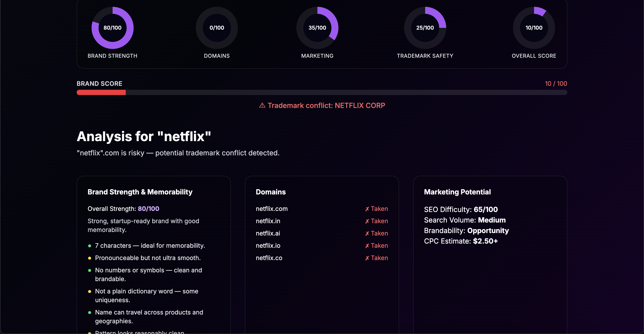Switch to the TRADEMARK SAFETY section
644x334 pixels.
pos(425,56)
